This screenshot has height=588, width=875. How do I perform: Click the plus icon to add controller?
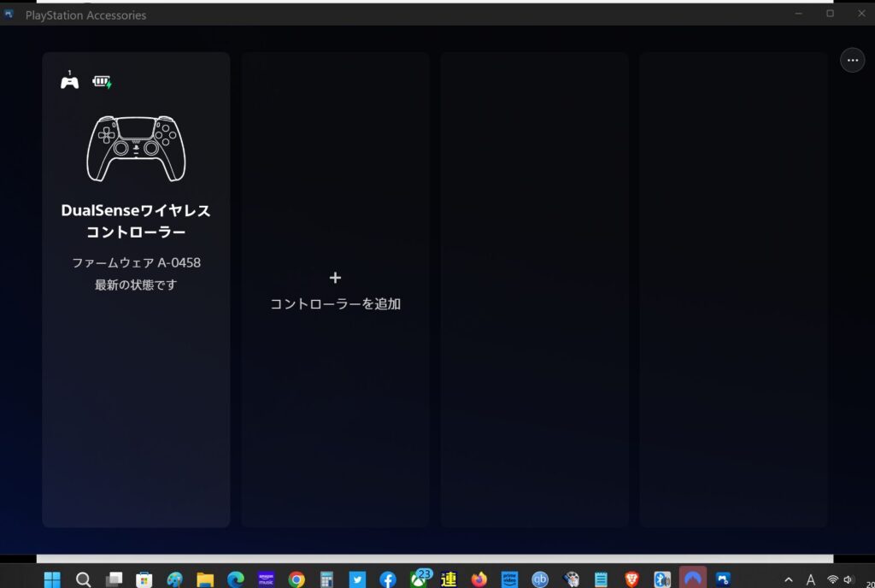[x=335, y=277]
